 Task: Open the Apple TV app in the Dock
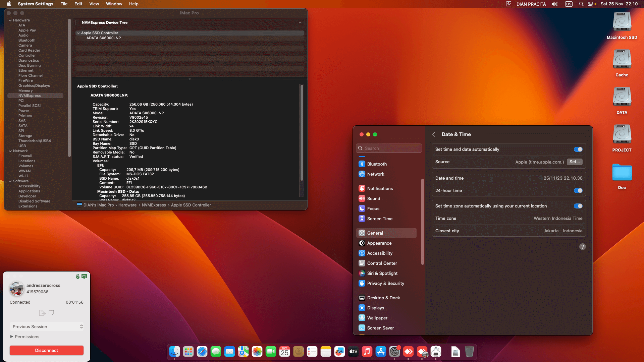353,352
